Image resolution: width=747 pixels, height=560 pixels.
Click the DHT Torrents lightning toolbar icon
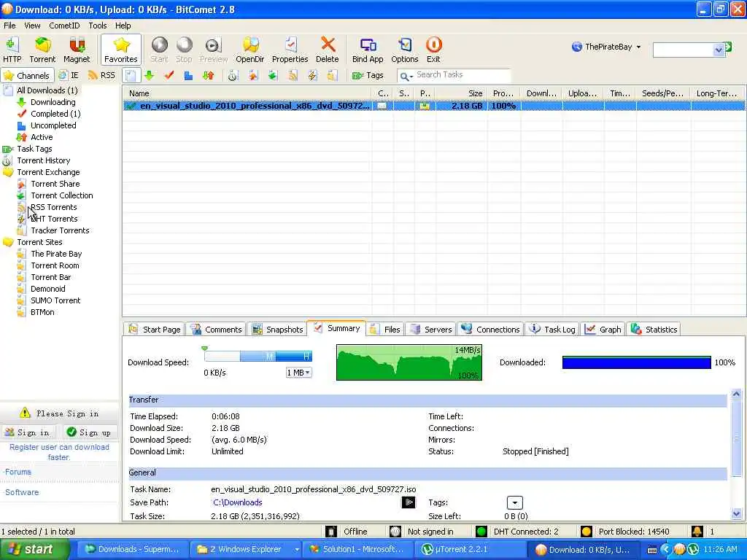coord(312,75)
